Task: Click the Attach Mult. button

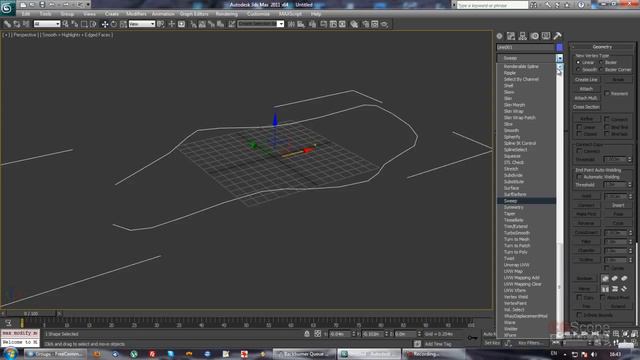Action: point(586,98)
